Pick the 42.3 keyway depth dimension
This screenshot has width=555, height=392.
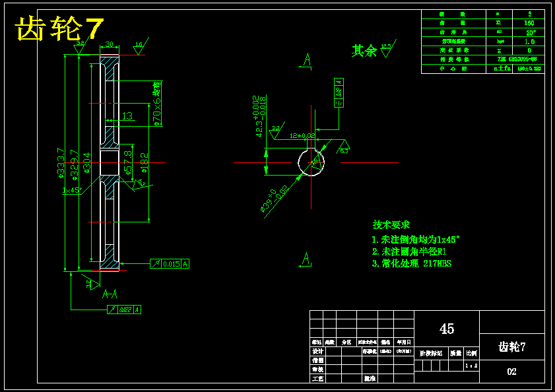pyautogui.click(x=259, y=116)
